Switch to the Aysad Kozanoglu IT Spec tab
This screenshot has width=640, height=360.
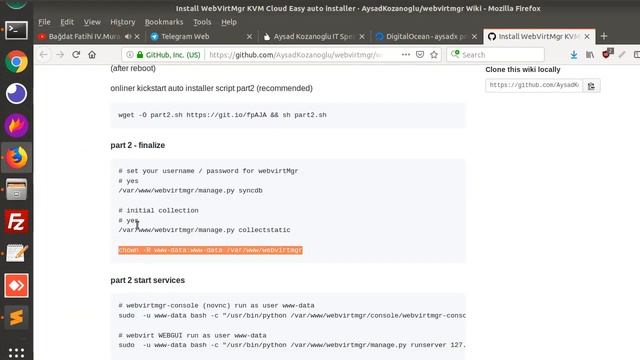tap(313, 36)
